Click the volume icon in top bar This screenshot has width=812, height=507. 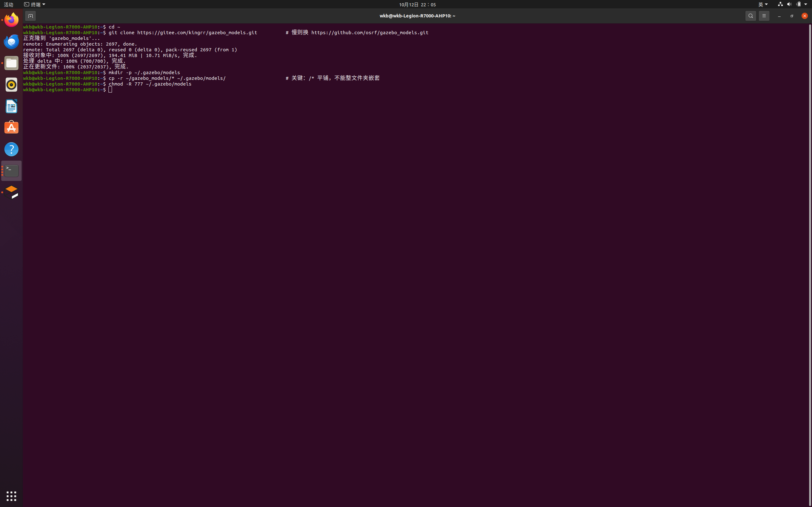click(789, 4)
